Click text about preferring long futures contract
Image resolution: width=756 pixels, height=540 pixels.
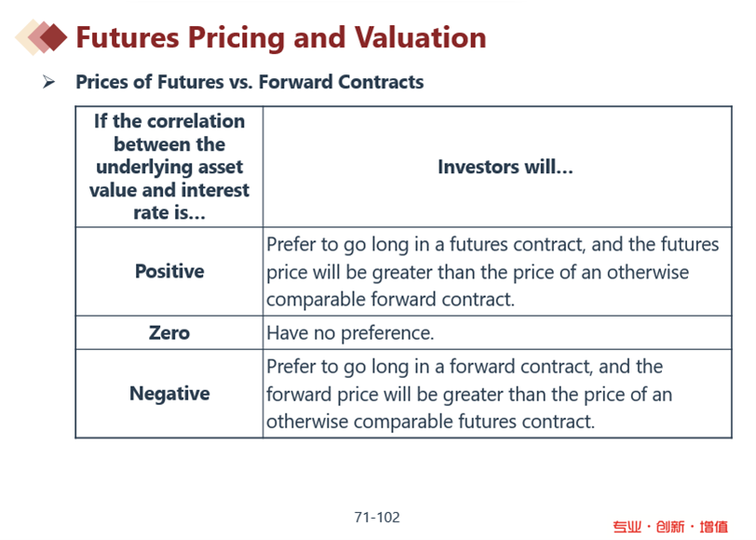point(493,272)
